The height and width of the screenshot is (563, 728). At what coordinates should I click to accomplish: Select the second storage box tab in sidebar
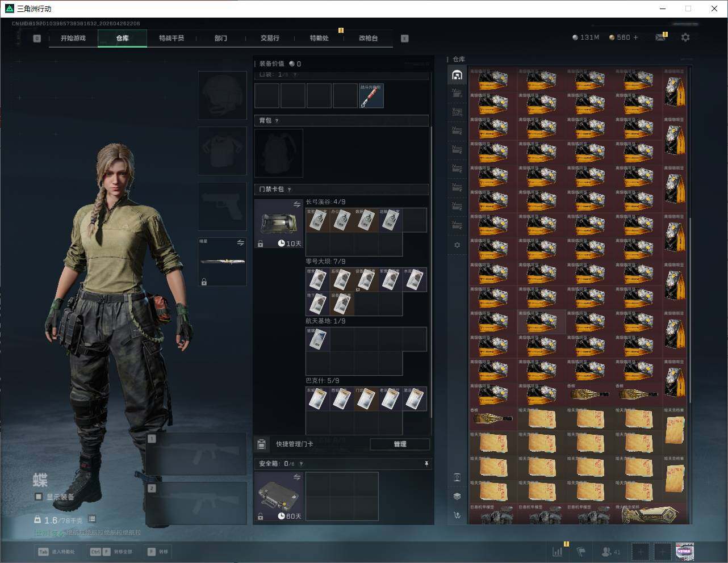click(457, 94)
